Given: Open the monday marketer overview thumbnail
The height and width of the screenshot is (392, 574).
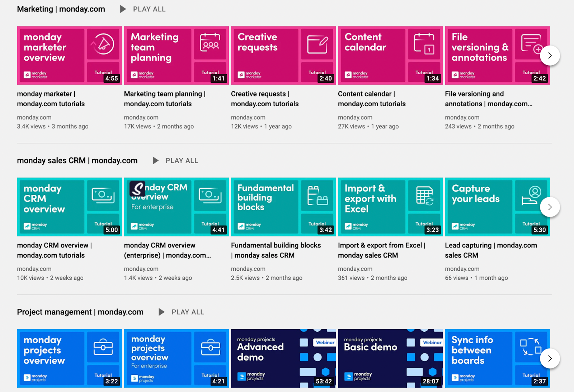Looking at the screenshot, I should (70, 56).
